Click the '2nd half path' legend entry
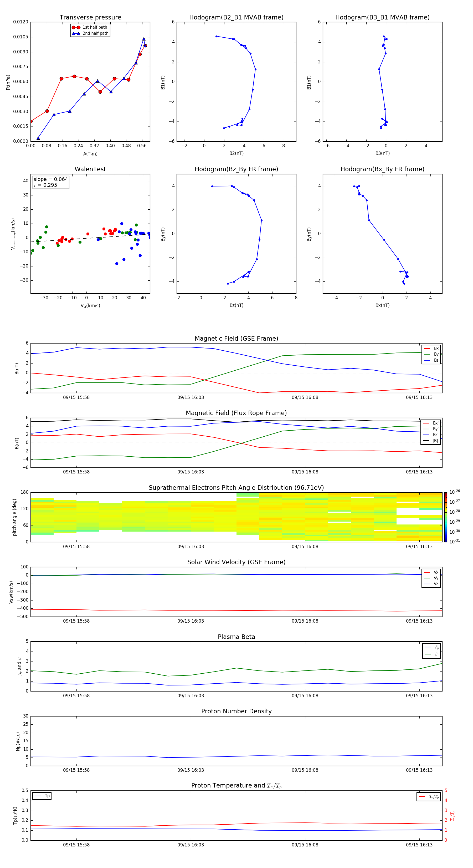 tap(90, 33)
